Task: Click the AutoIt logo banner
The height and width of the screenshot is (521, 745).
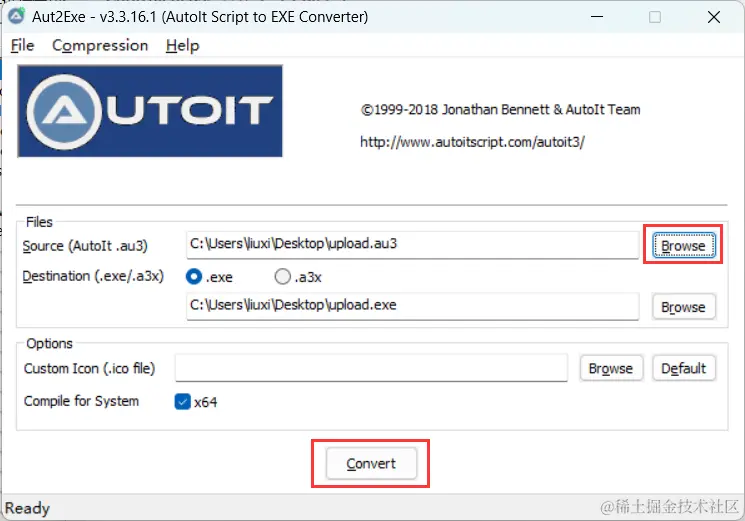Action: [x=150, y=111]
